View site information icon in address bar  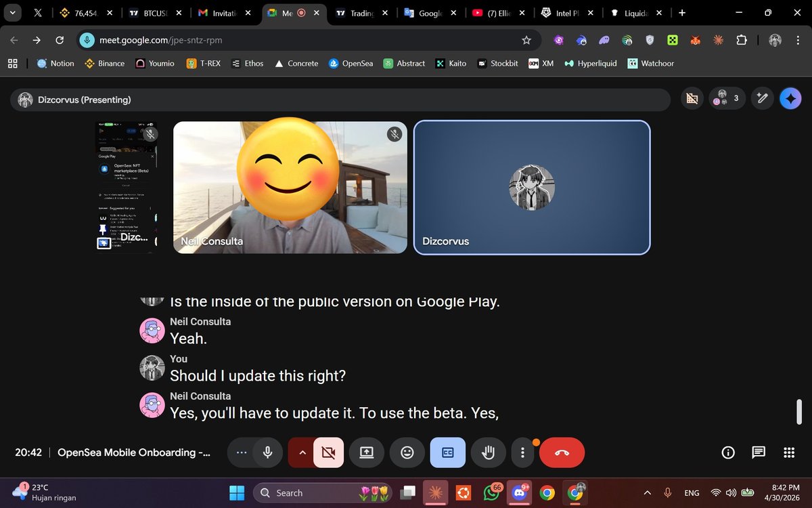[87, 40]
